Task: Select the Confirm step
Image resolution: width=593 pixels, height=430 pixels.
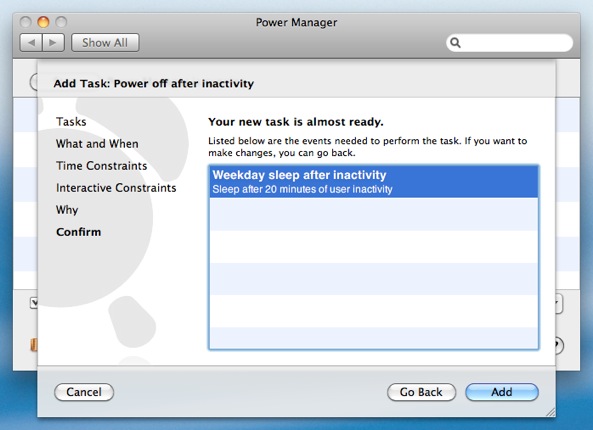Action: pyautogui.click(x=79, y=232)
